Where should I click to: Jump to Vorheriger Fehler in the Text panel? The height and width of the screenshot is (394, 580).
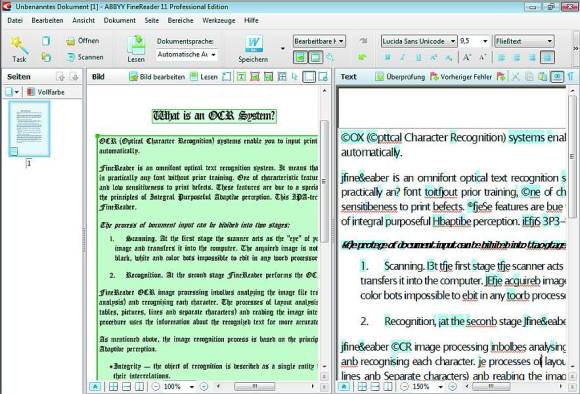(461, 77)
